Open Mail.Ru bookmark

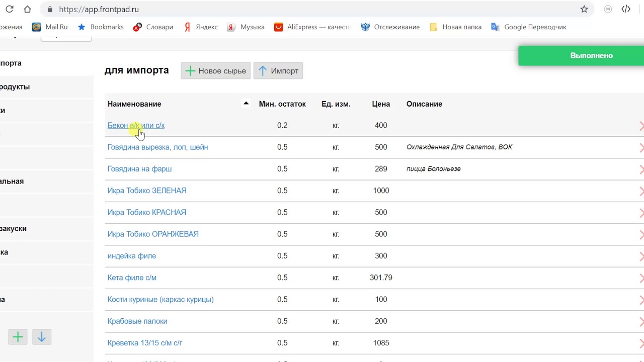(x=50, y=27)
